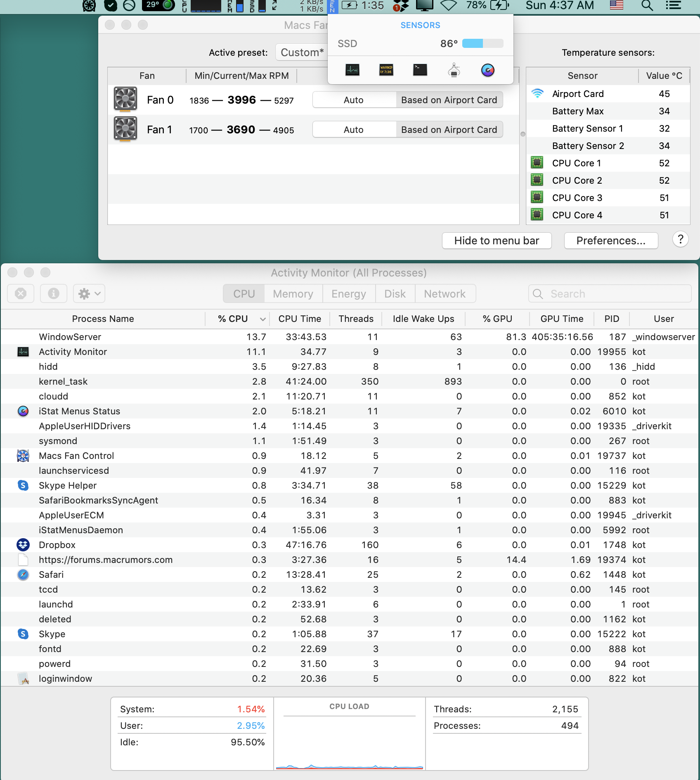Open the US input source flag menu
The width and height of the screenshot is (700, 780).
point(616,5)
